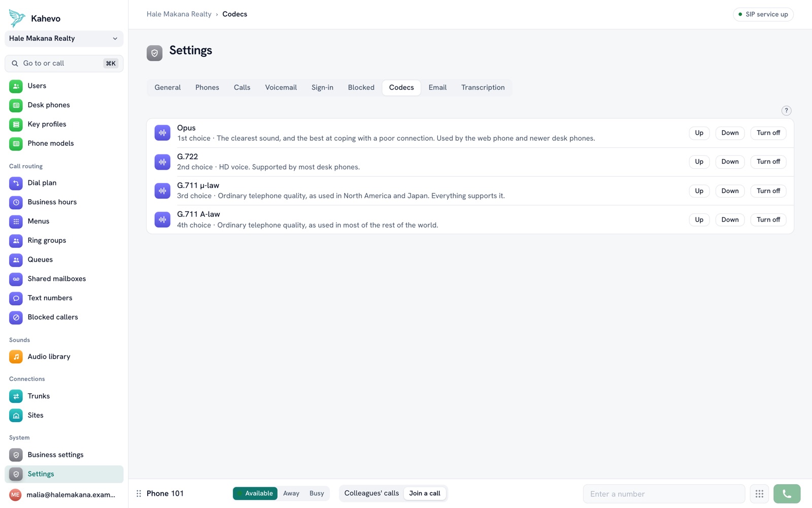Click the SIP service up status badge
Viewport: 812px width, 508px height.
[x=763, y=14]
